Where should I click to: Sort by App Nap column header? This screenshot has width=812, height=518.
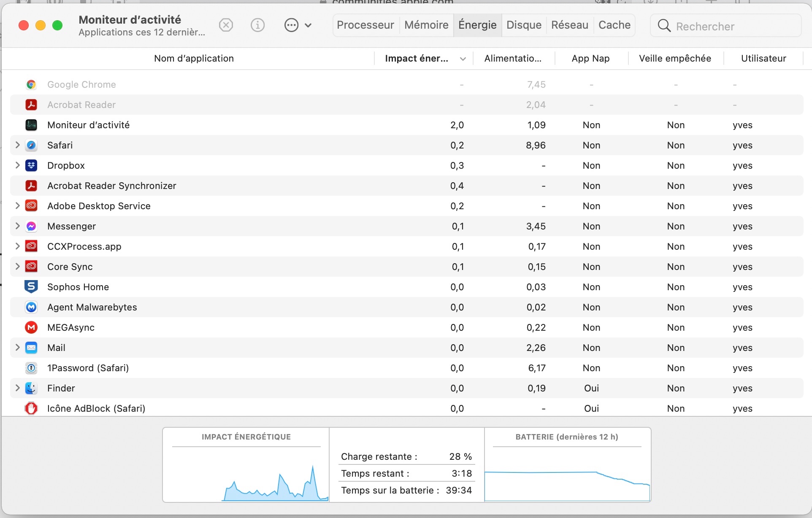coord(590,59)
